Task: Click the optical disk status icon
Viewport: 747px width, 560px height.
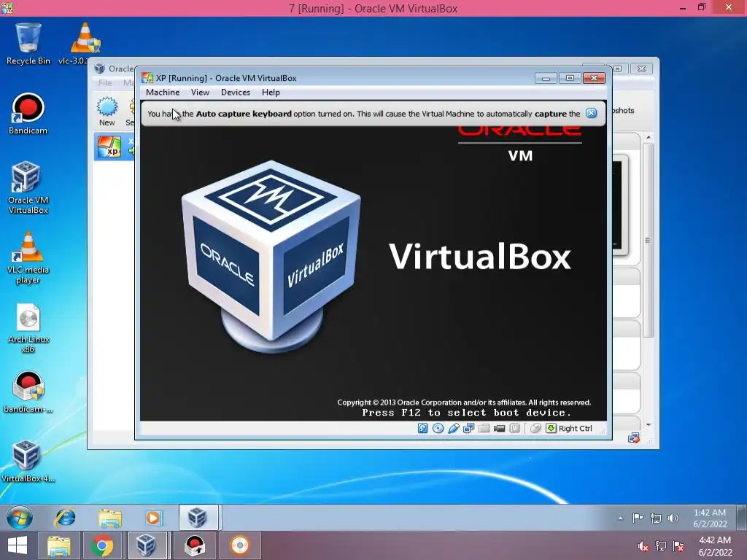Action: pyautogui.click(x=438, y=428)
